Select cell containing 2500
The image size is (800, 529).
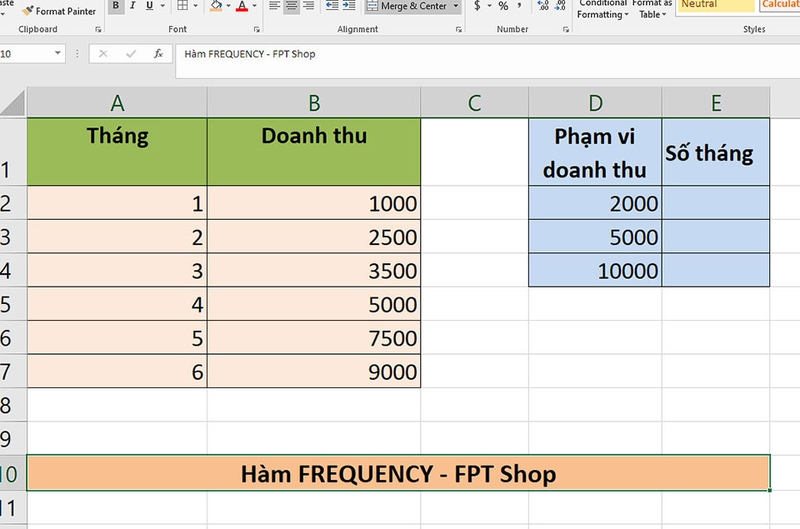pyautogui.click(x=314, y=237)
